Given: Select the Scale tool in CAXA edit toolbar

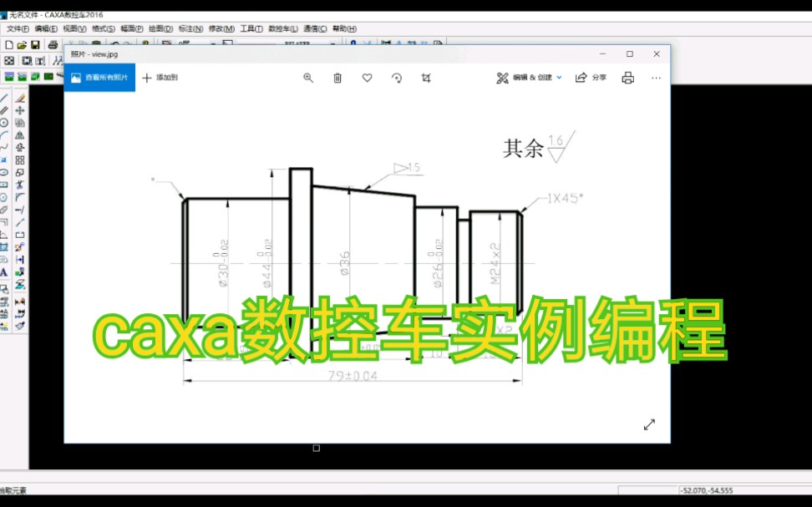Looking at the screenshot, I should pyautogui.click(x=20, y=172).
